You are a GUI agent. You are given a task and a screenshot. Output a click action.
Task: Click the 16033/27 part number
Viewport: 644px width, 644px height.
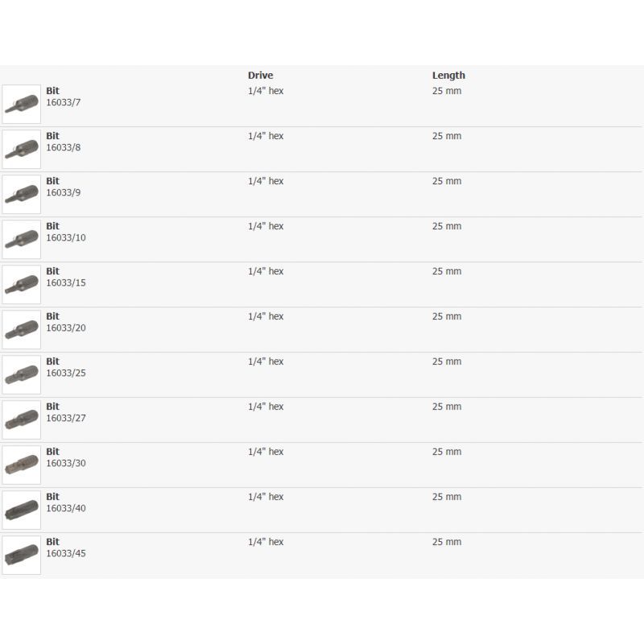(x=66, y=419)
